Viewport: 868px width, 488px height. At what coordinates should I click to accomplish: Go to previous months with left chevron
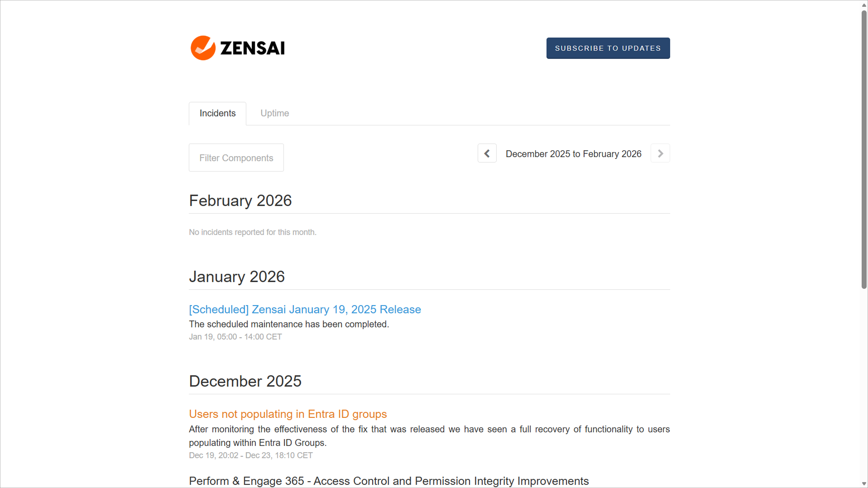coord(487,153)
